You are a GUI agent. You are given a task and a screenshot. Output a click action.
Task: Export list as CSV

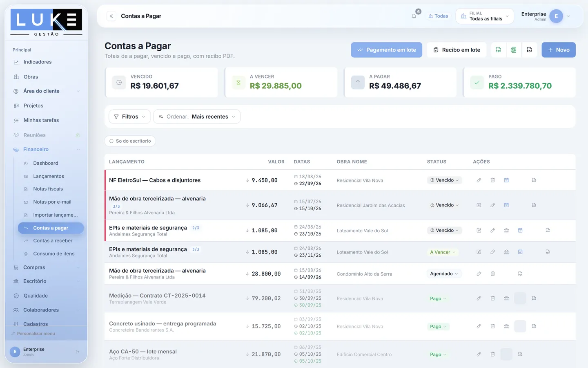click(498, 50)
